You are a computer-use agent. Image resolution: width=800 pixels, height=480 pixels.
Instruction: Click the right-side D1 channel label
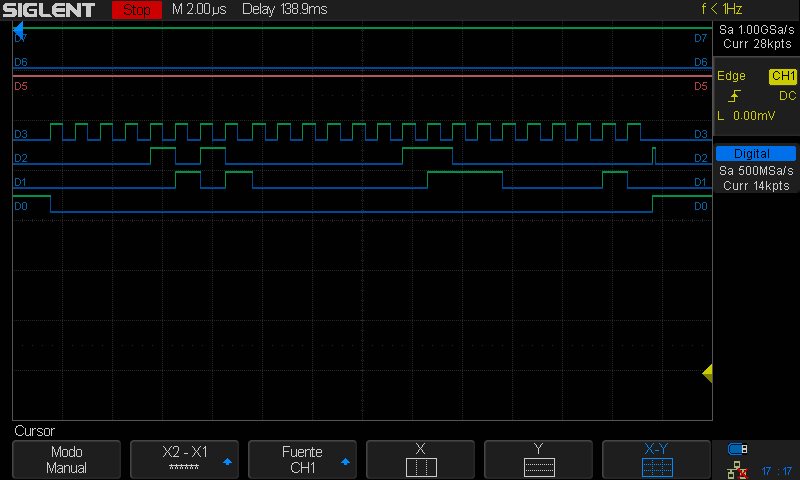[x=701, y=182]
